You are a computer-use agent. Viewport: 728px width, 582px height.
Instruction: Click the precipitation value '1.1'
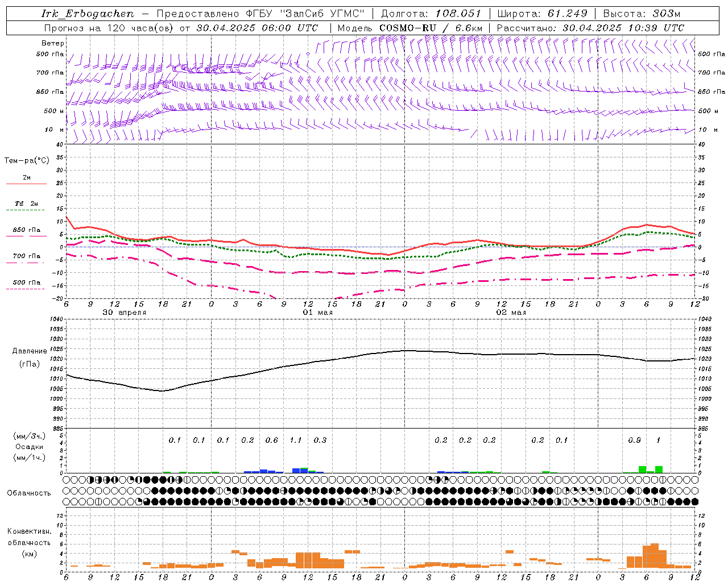click(296, 440)
